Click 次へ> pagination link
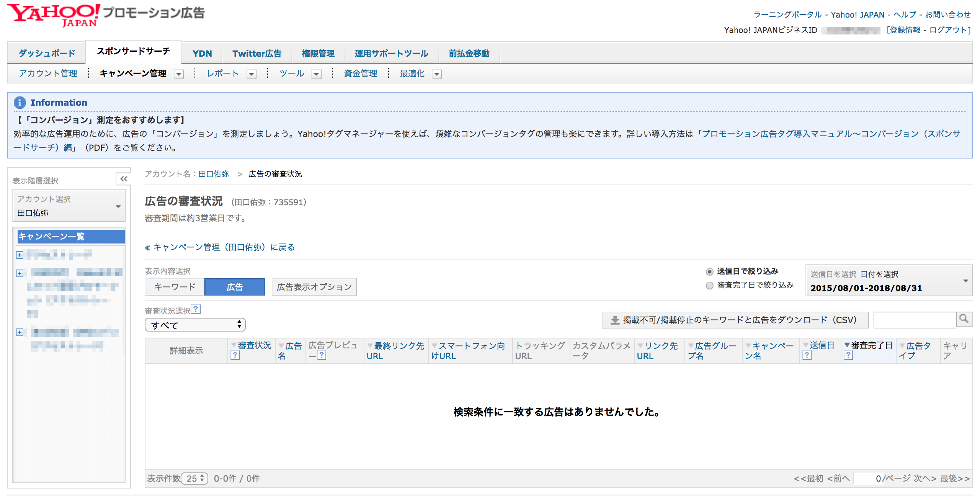 click(925, 479)
